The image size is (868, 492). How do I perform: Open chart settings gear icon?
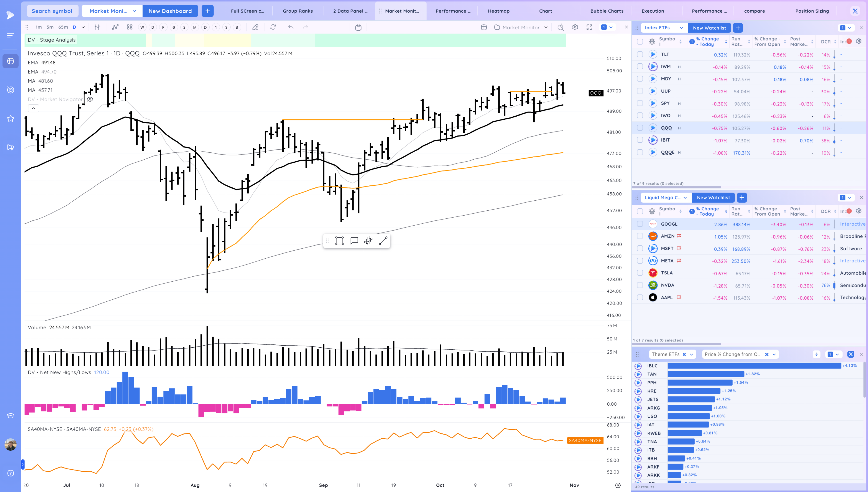click(x=575, y=27)
